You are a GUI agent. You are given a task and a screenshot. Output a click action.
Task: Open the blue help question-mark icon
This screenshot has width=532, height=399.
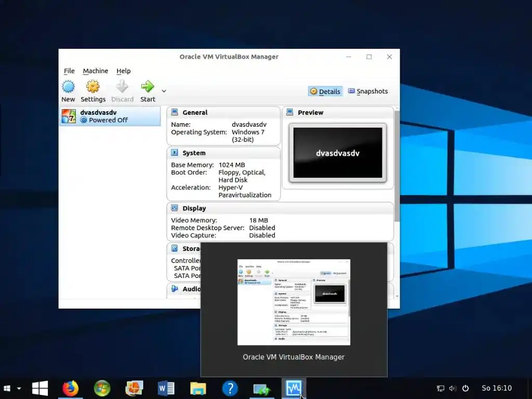pos(230,388)
